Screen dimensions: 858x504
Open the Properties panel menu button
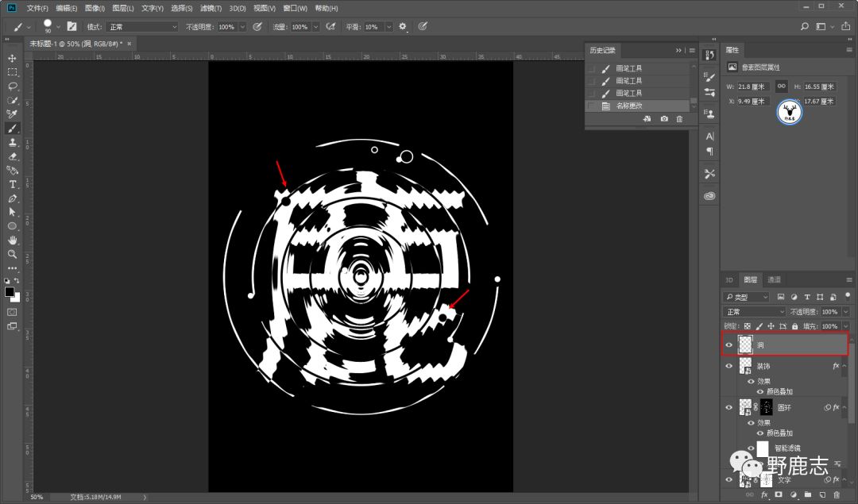click(849, 50)
